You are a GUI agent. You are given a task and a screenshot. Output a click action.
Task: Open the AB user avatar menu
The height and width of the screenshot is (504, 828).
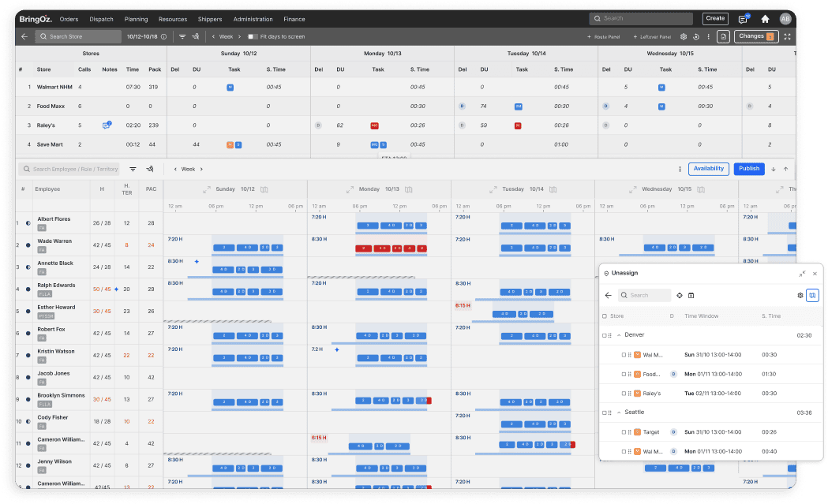pyautogui.click(x=785, y=18)
